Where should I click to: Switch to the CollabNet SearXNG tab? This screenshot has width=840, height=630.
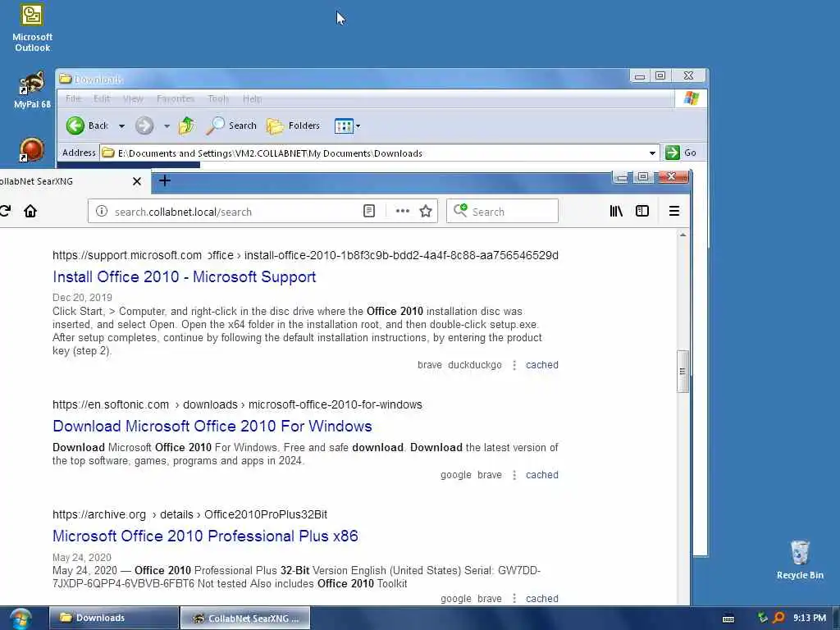tap(64, 181)
